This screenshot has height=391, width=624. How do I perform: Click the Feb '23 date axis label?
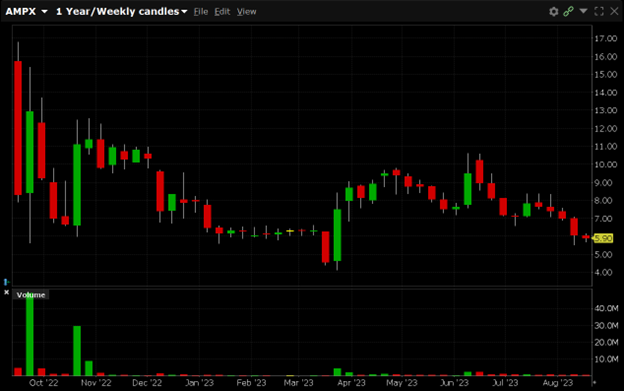pyautogui.click(x=251, y=383)
